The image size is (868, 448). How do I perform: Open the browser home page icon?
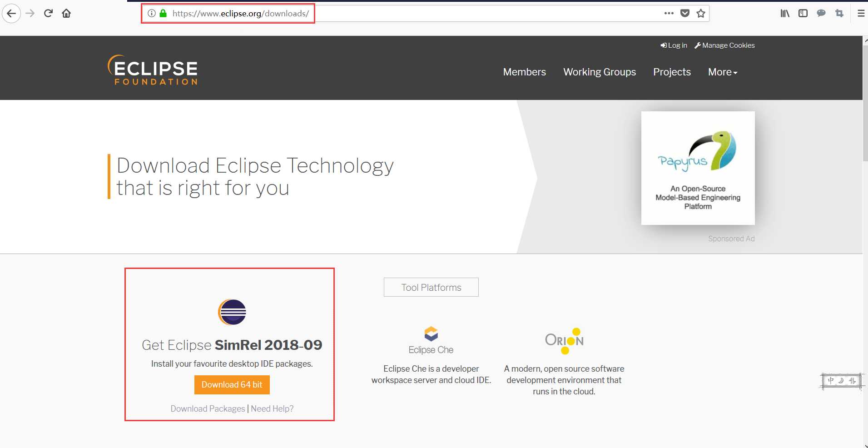(x=66, y=13)
